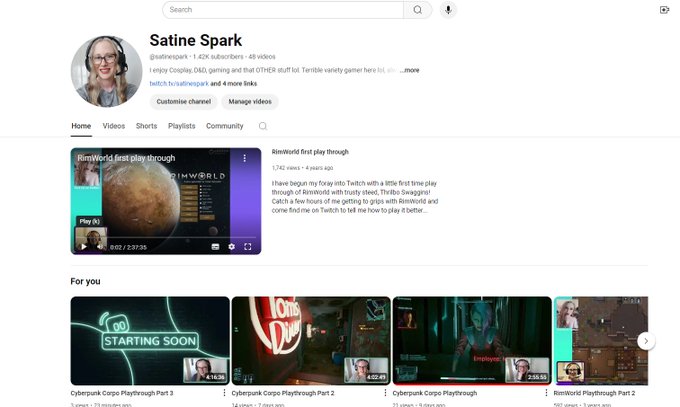Open the Home tab
This screenshot has width=680, height=407.
click(81, 126)
